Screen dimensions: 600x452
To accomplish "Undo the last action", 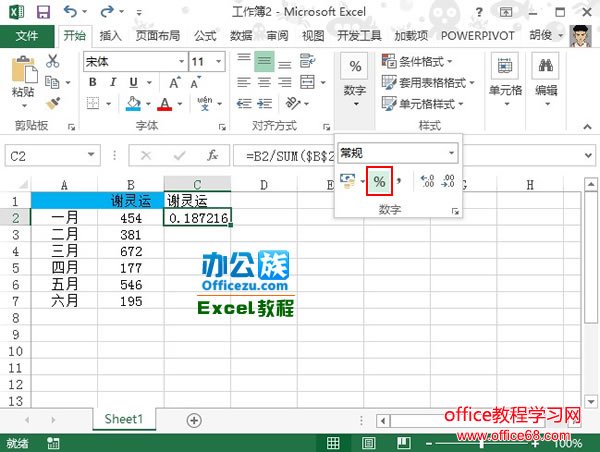I will pos(70,12).
